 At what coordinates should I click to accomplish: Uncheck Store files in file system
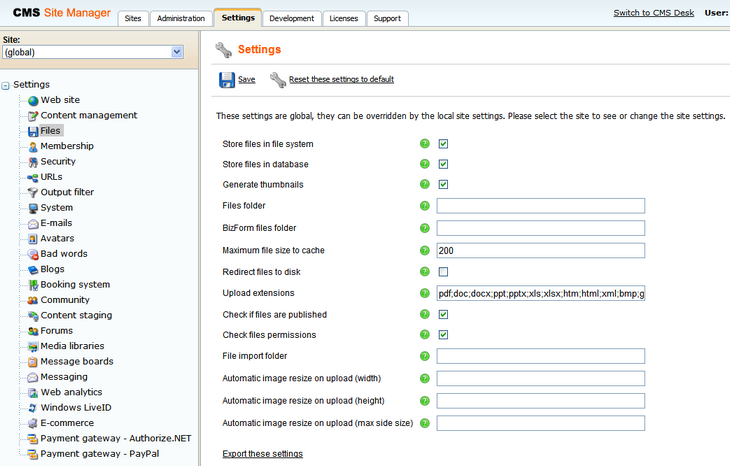pos(443,144)
